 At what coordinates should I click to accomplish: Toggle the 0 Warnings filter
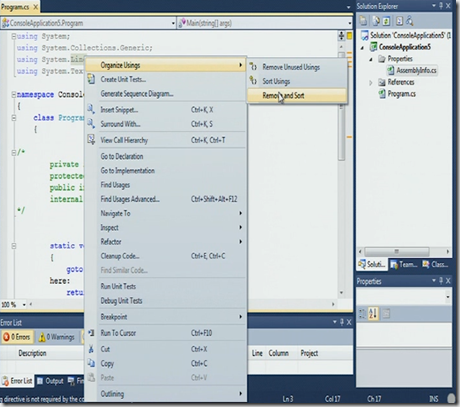57,337
